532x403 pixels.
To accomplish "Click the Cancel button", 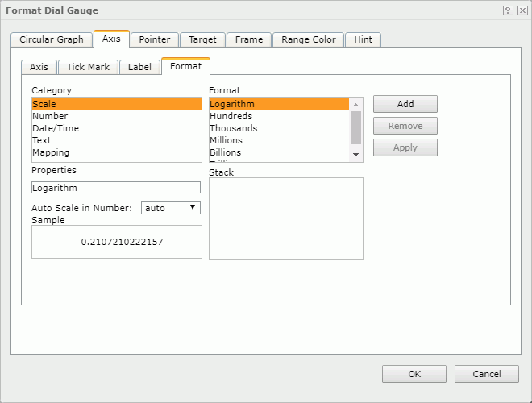I will 487,374.
